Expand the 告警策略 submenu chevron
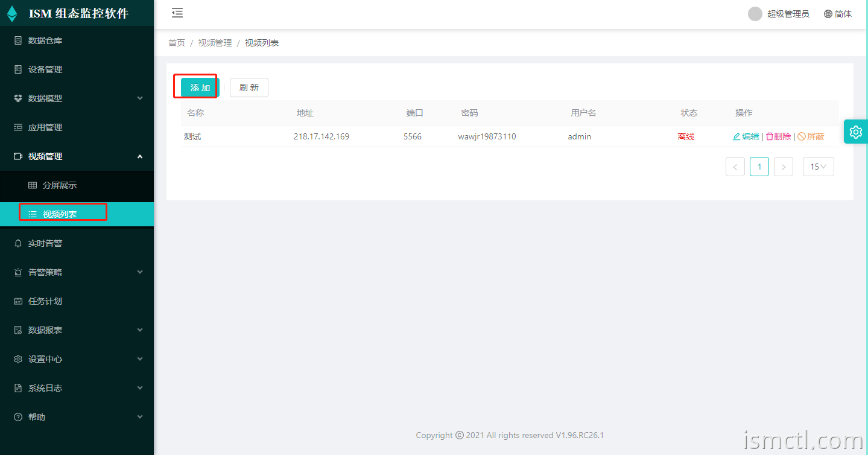This screenshot has height=455, width=868. tap(140, 272)
